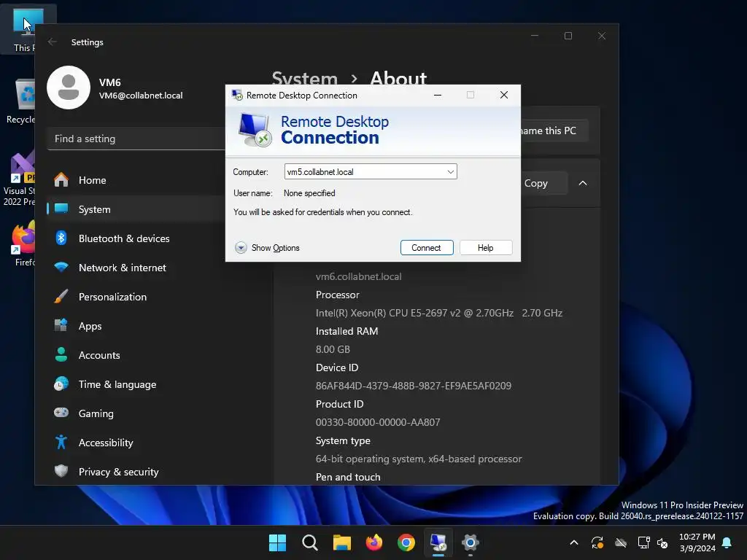Click the network display tray icon
The width and height of the screenshot is (747, 560).
pyautogui.click(x=643, y=542)
